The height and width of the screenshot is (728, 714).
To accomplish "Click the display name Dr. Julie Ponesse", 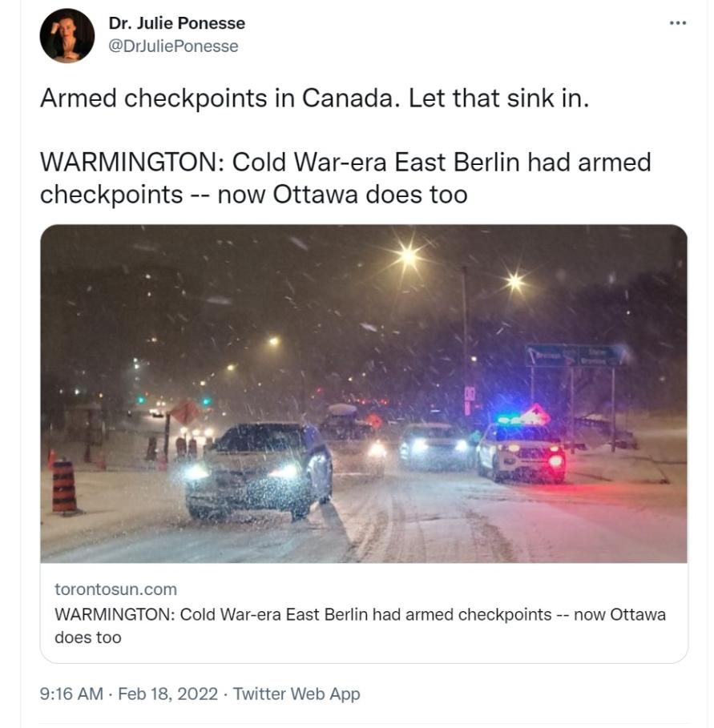I will click(x=176, y=22).
